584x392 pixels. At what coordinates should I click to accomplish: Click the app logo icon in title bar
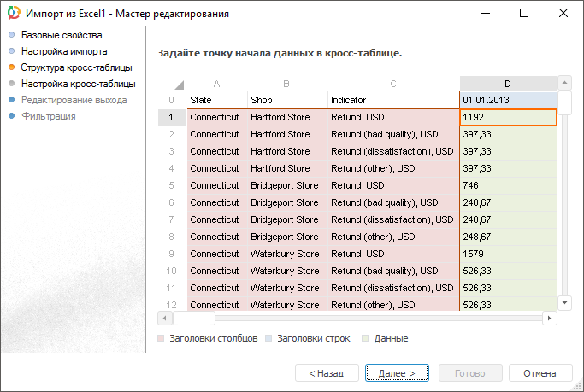tap(12, 14)
